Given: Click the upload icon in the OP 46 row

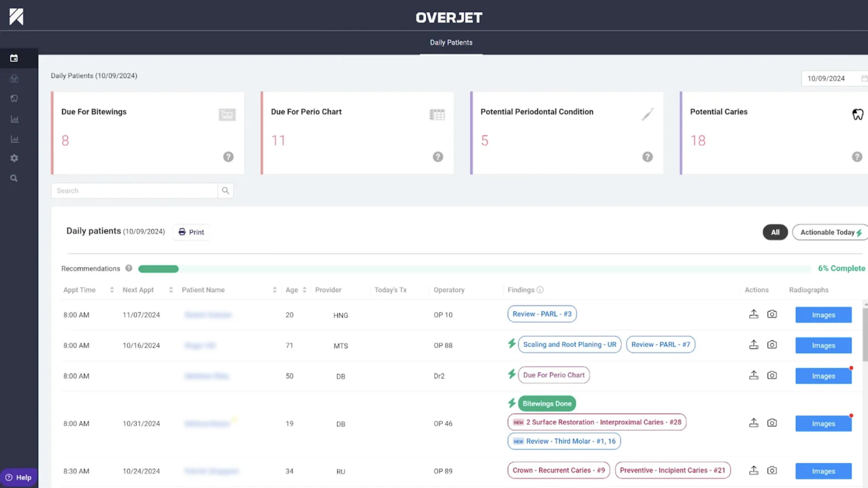Looking at the screenshot, I should coord(754,423).
